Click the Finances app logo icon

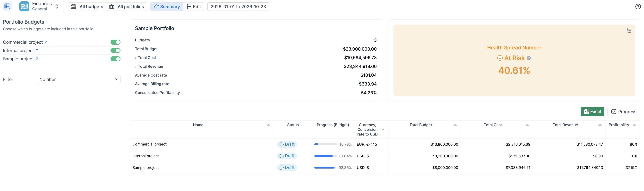24,6
